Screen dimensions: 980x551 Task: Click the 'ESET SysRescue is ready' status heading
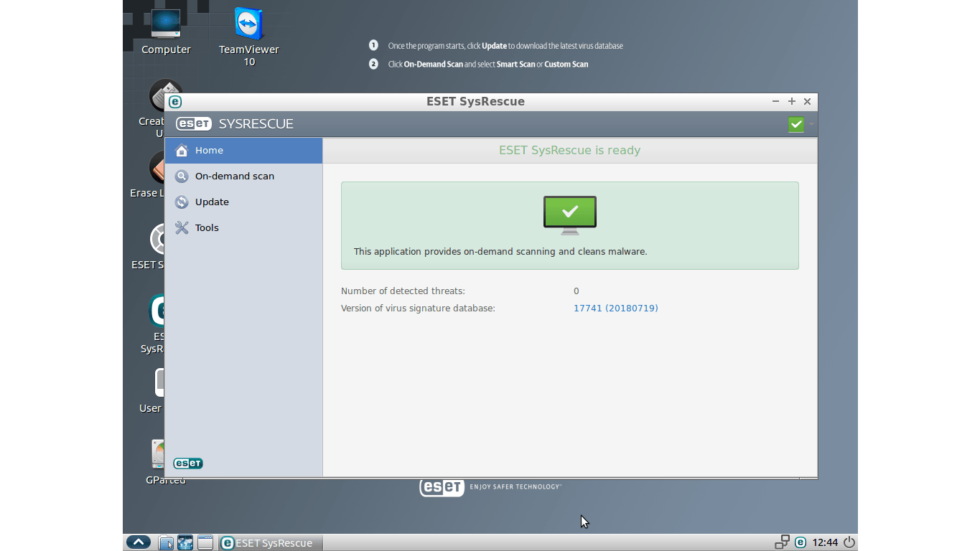click(x=569, y=151)
